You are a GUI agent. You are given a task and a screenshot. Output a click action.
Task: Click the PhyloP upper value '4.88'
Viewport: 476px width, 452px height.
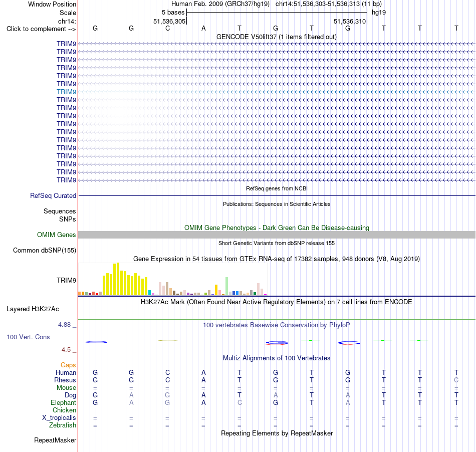64,325
